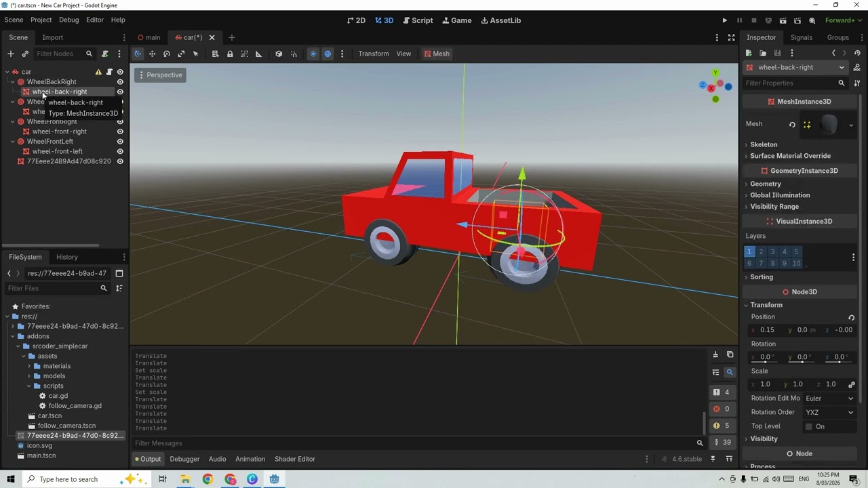Toggle the scale link chain icon

(852, 384)
